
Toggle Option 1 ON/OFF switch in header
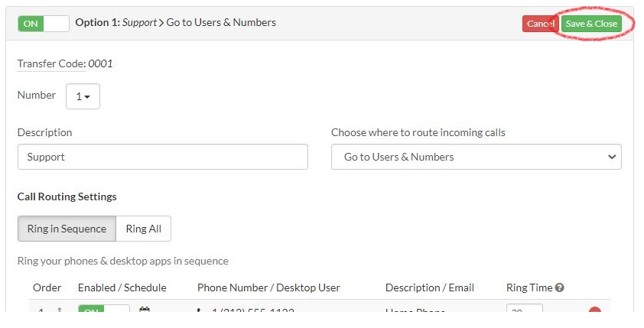[44, 24]
